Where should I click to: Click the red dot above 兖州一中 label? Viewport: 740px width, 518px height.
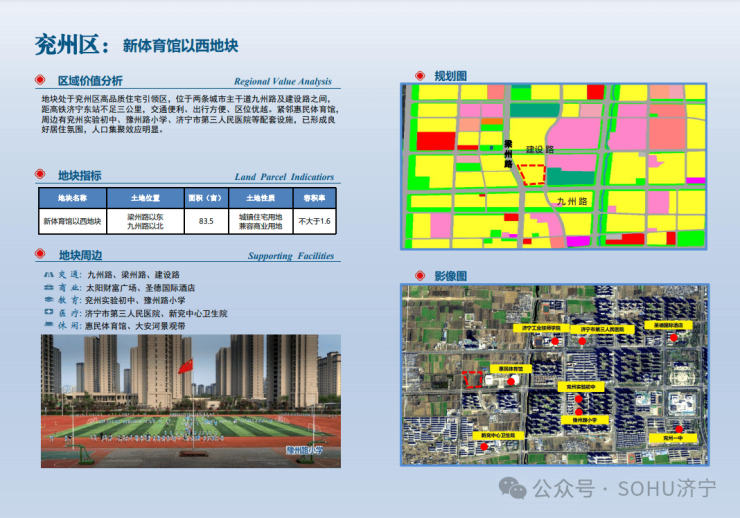click(x=679, y=429)
